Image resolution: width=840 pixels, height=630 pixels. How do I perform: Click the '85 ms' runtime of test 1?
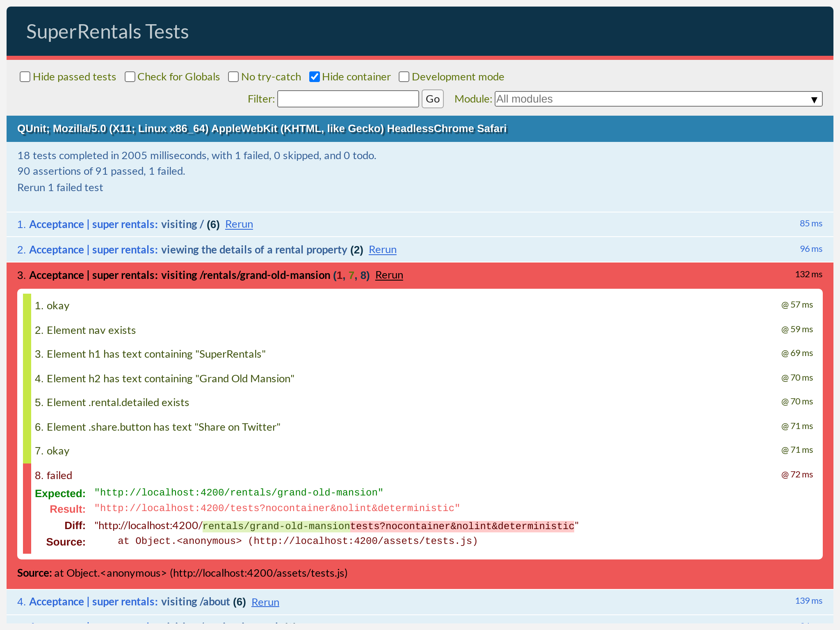tap(811, 224)
